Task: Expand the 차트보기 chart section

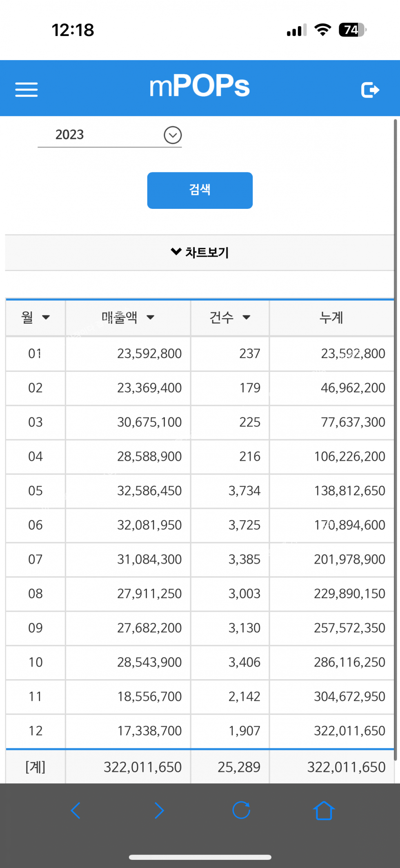Action: coord(200,252)
